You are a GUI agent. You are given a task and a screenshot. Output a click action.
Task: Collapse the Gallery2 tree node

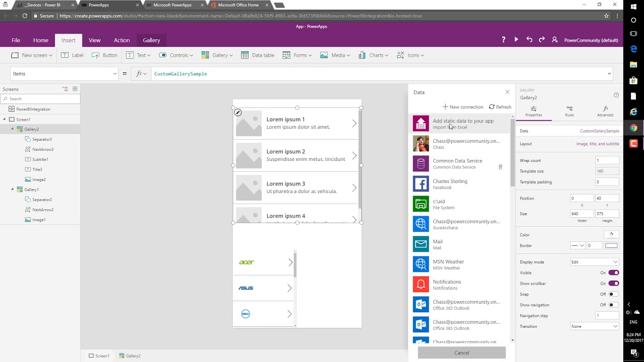coord(13,129)
